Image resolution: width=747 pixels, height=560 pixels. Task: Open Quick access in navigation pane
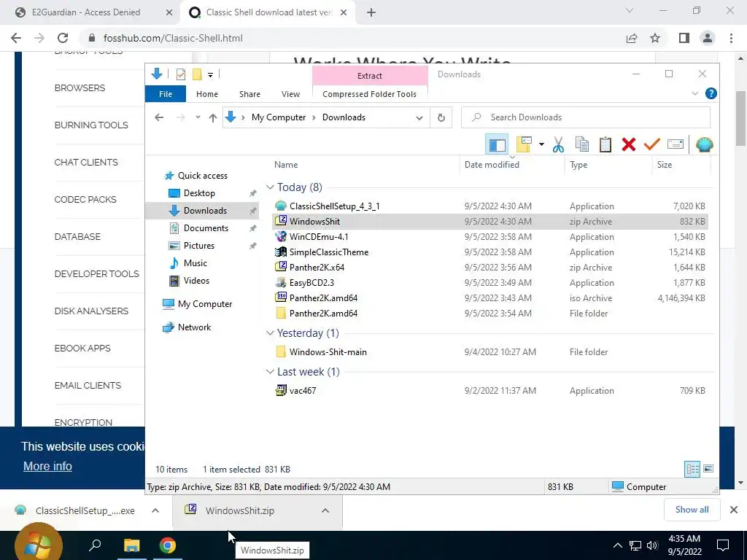[203, 176]
